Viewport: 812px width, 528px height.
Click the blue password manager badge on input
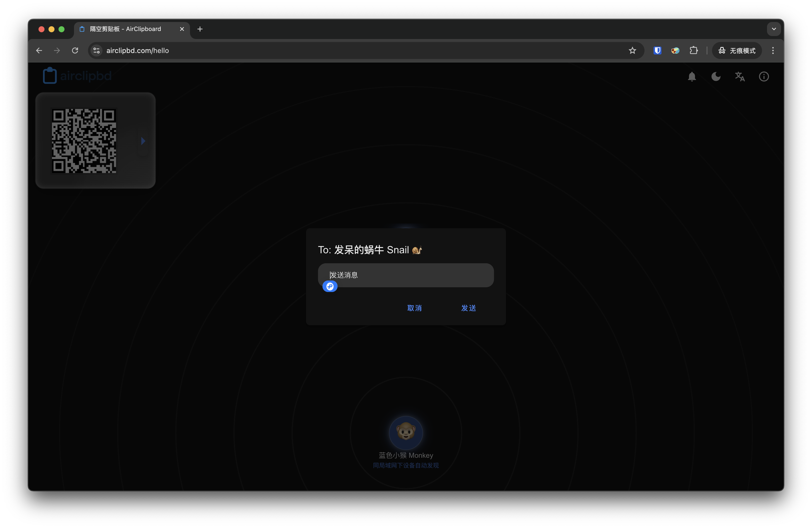(x=330, y=286)
